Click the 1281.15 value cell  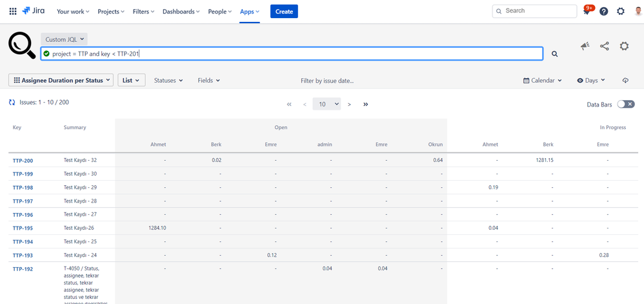544,160
